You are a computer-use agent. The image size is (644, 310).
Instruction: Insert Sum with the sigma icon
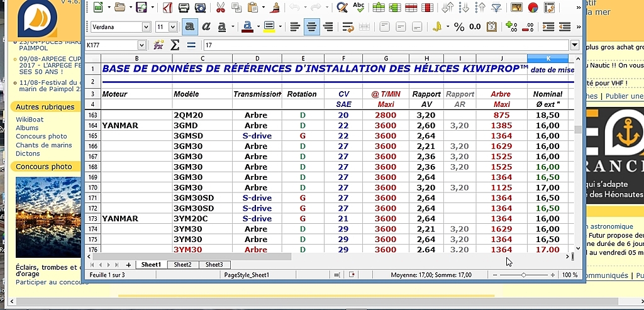[x=175, y=45]
